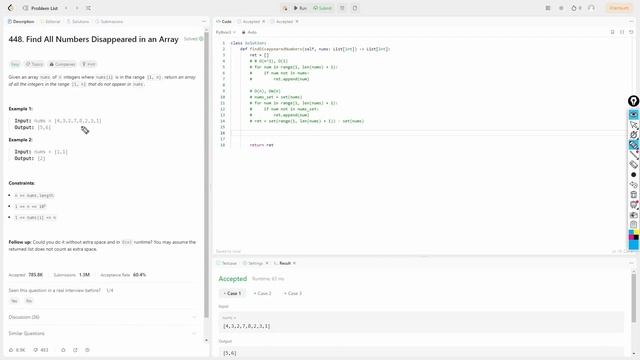The width and height of the screenshot is (640, 360).
Task: Open the first Accepted submission tab
Action: pyautogui.click(x=249, y=22)
